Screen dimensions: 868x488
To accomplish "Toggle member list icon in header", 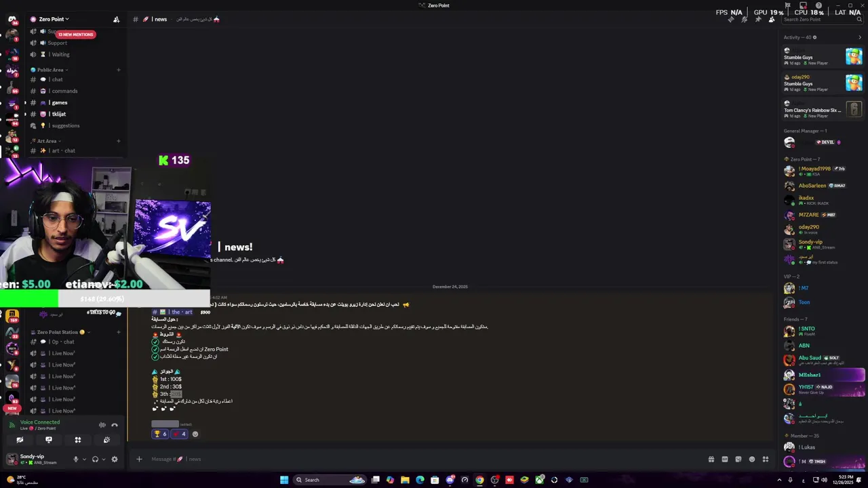I will pos(771,19).
